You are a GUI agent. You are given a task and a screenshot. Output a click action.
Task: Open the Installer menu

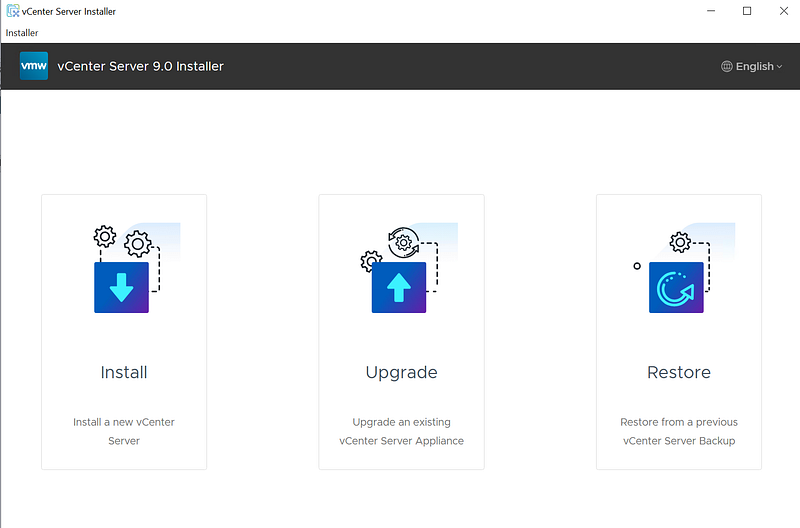tap(22, 33)
